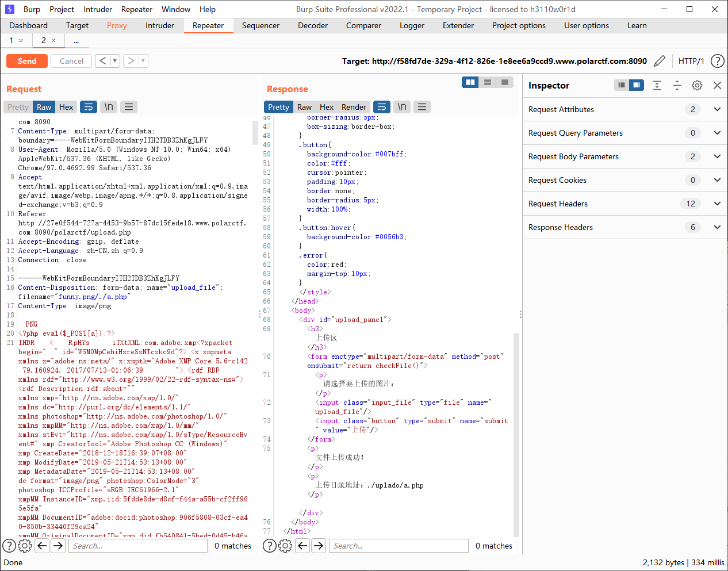This screenshot has width=728, height=571.
Task: Open forward history dropdown arrow
Action: (143, 60)
